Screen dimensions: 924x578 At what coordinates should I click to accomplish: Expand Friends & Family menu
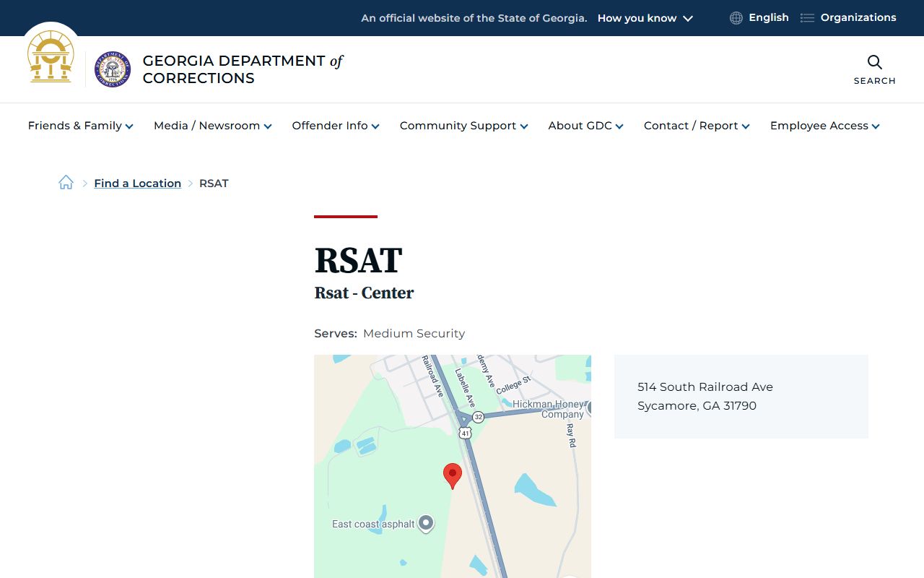point(81,126)
